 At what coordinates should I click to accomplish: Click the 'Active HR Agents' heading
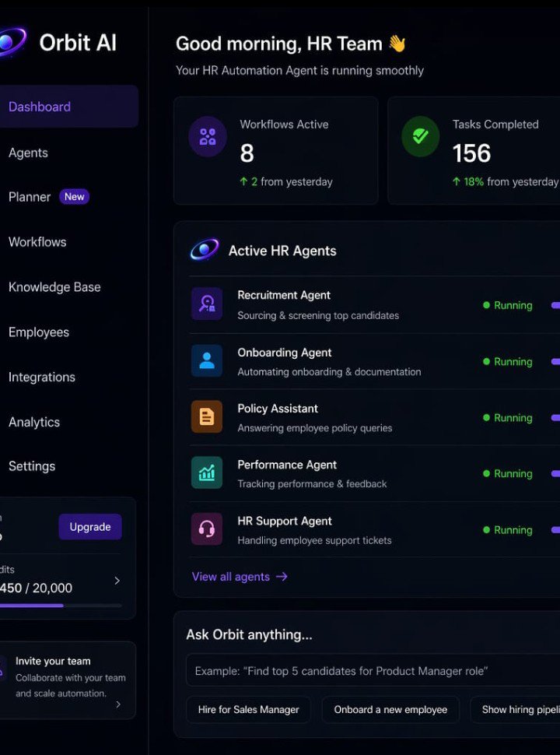[x=282, y=251]
